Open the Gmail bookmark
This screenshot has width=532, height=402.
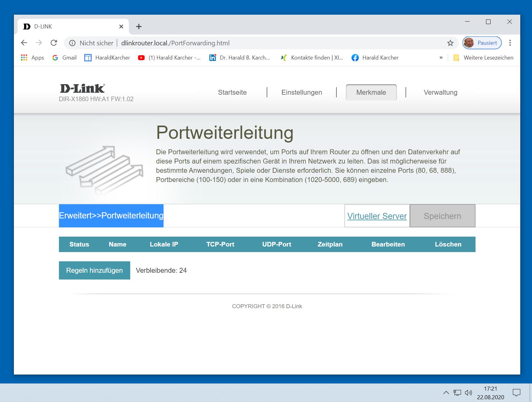point(64,58)
